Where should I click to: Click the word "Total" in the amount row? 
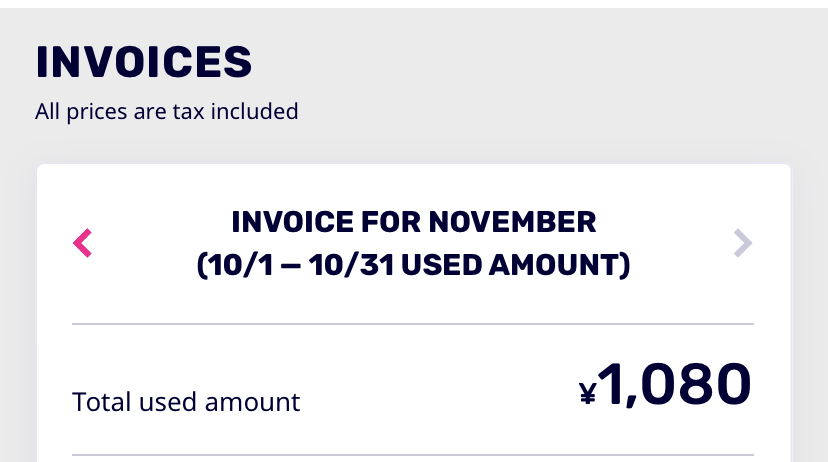click(99, 402)
